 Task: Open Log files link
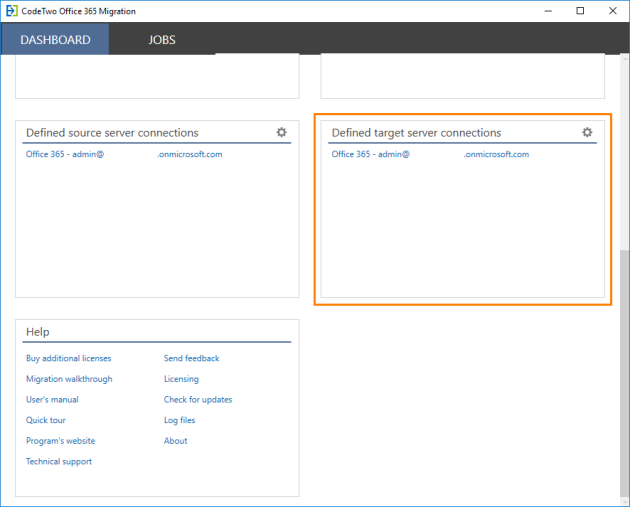(x=180, y=420)
